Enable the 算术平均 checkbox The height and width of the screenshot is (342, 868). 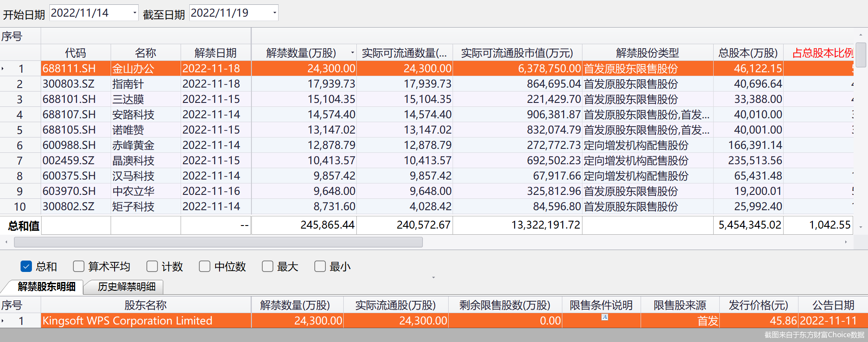(79, 266)
